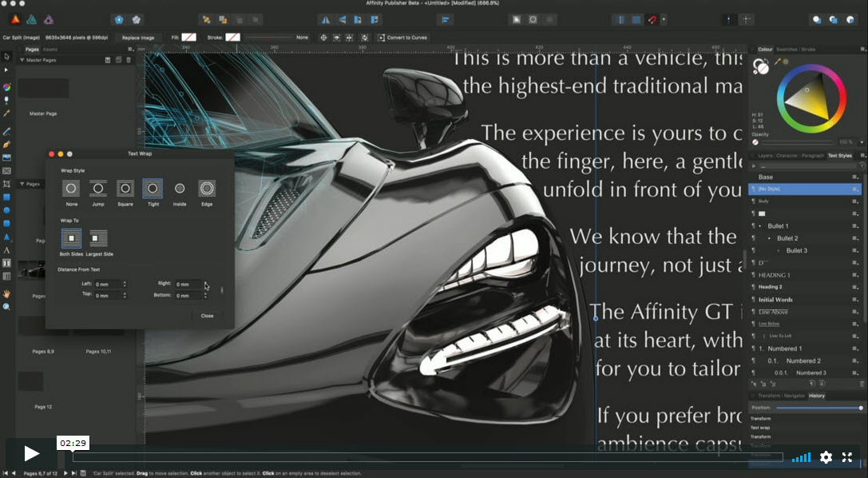Select the View hand tool
868x478 pixels.
point(6,293)
